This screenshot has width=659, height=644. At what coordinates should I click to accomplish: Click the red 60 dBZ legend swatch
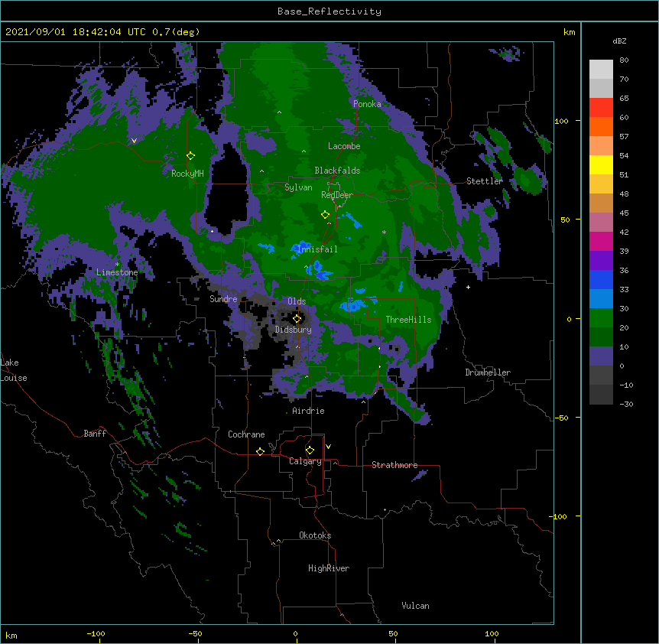pos(601,108)
